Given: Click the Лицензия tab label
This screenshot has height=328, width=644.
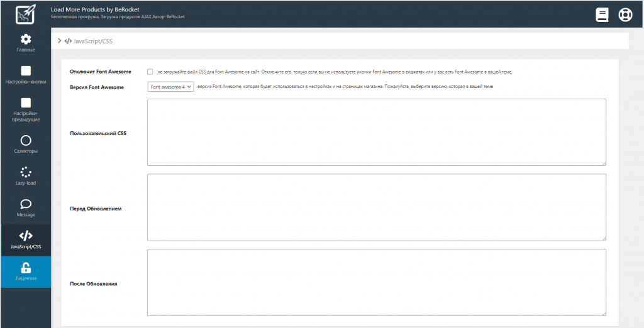Looking at the screenshot, I should pos(26,278).
